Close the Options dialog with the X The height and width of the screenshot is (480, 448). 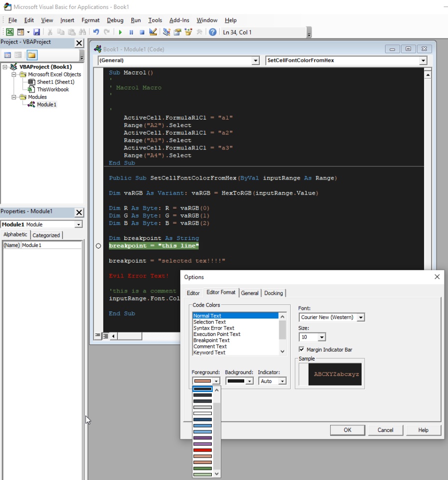[437, 276]
